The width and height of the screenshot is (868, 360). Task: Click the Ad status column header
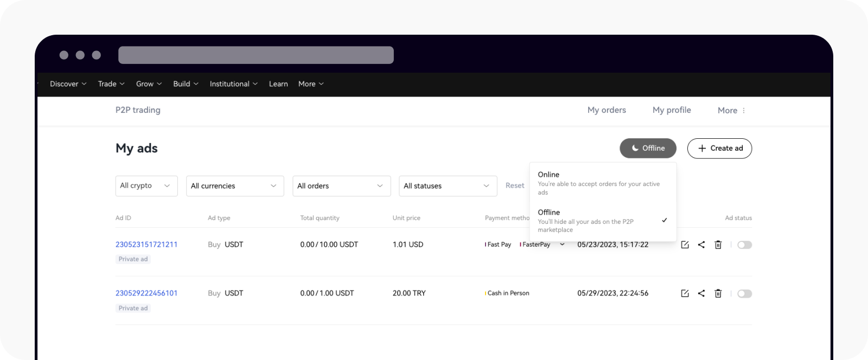[x=738, y=218]
